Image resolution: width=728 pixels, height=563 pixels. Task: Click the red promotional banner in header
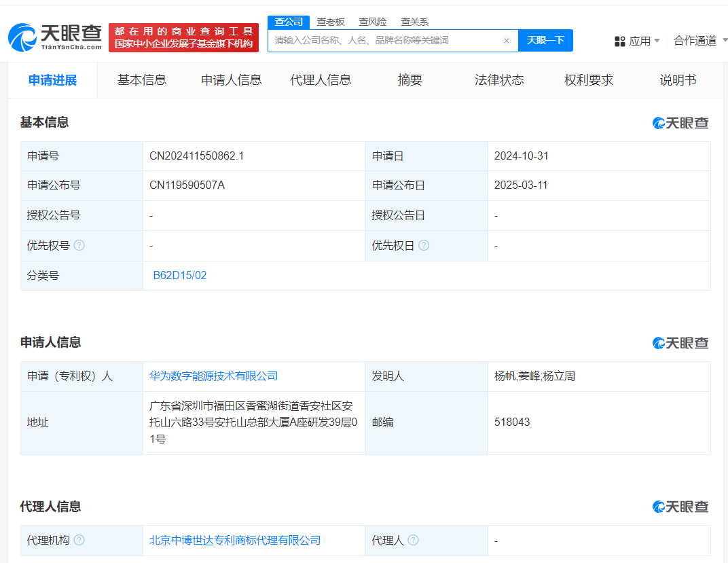point(183,37)
